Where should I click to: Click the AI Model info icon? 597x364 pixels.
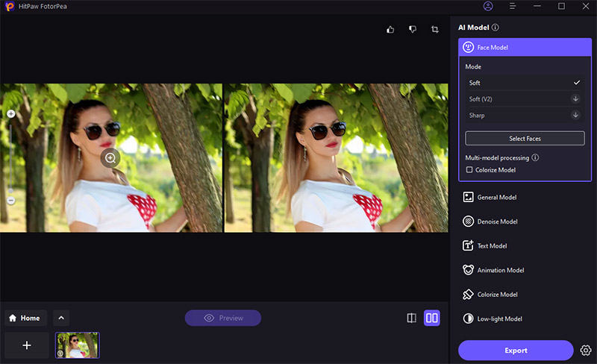pyautogui.click(x=496, y=28)
